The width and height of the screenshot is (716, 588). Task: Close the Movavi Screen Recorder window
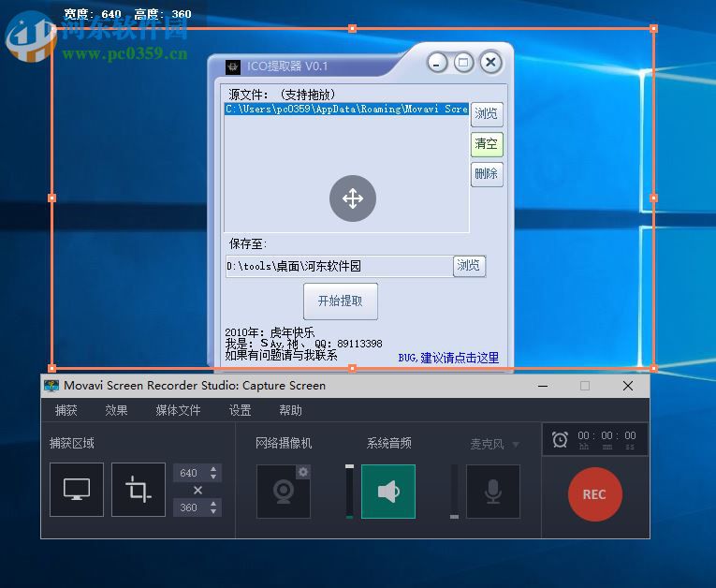628,386
